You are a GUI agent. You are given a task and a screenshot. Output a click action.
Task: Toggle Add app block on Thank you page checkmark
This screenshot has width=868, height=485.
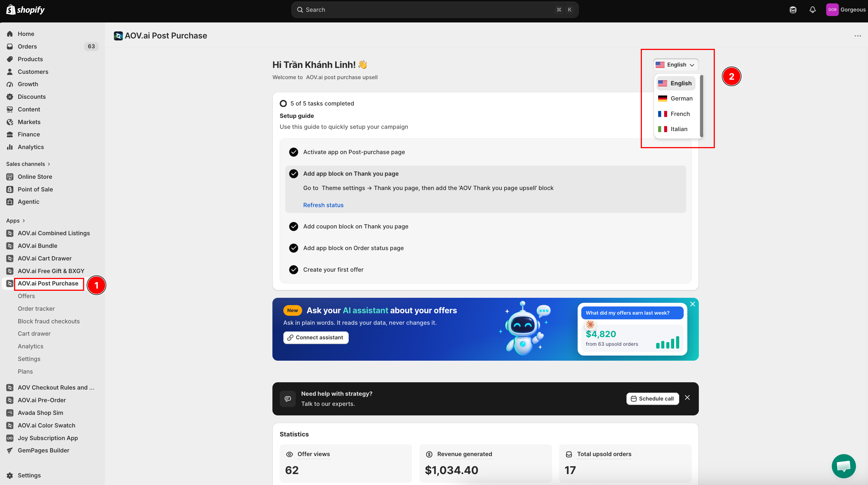(293, 173)
